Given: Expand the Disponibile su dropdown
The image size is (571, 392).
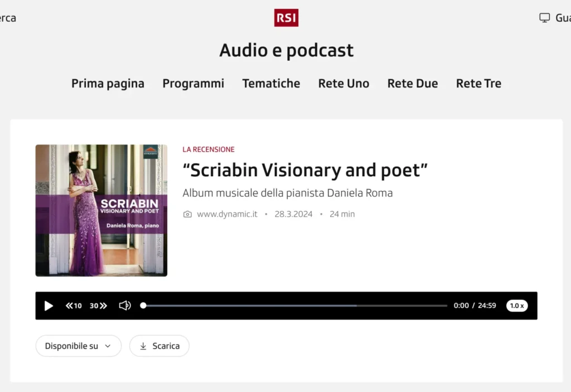Looking at the screenshot, I should click(x=78, y=346).
